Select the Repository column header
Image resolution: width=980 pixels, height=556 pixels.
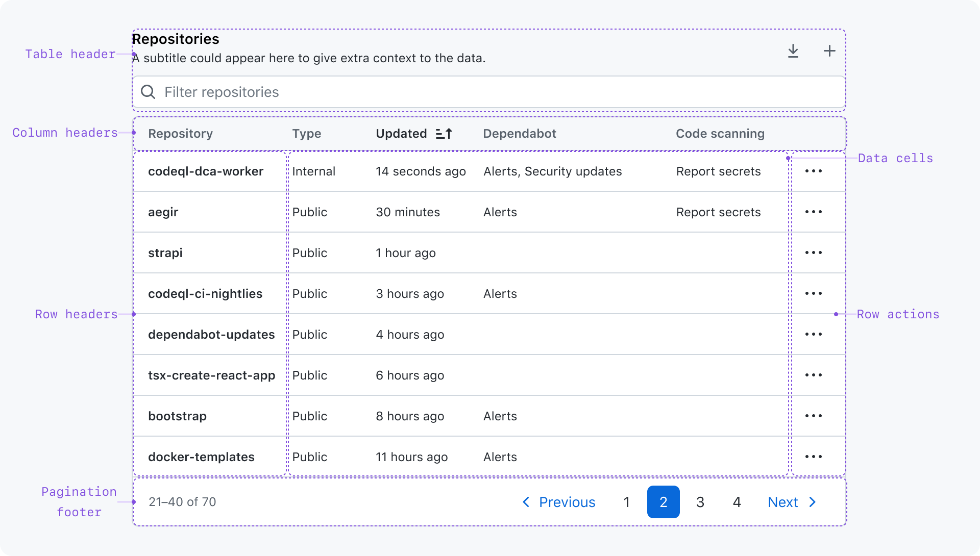click(182, 133)
